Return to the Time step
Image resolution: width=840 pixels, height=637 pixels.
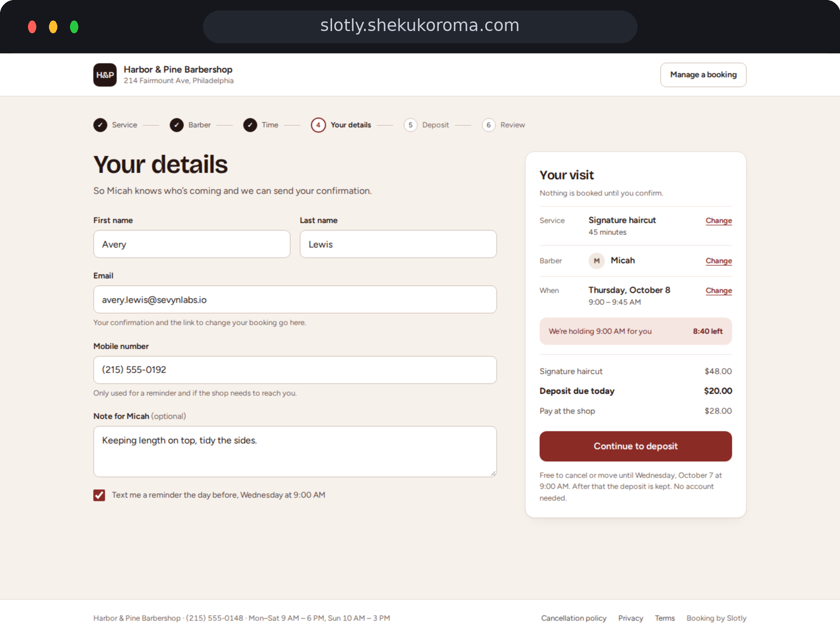tap(270, 125)
